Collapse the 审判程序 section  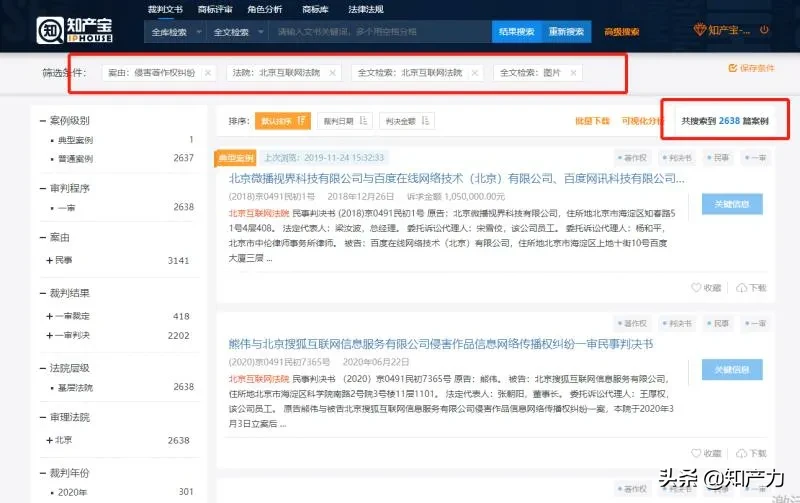[x=43, y=189]
